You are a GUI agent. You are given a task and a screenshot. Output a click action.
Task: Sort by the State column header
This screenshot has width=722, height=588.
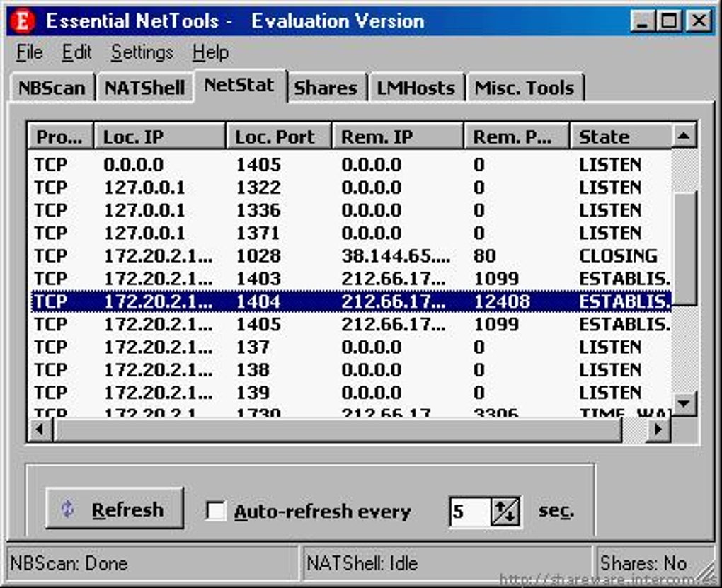621,137
